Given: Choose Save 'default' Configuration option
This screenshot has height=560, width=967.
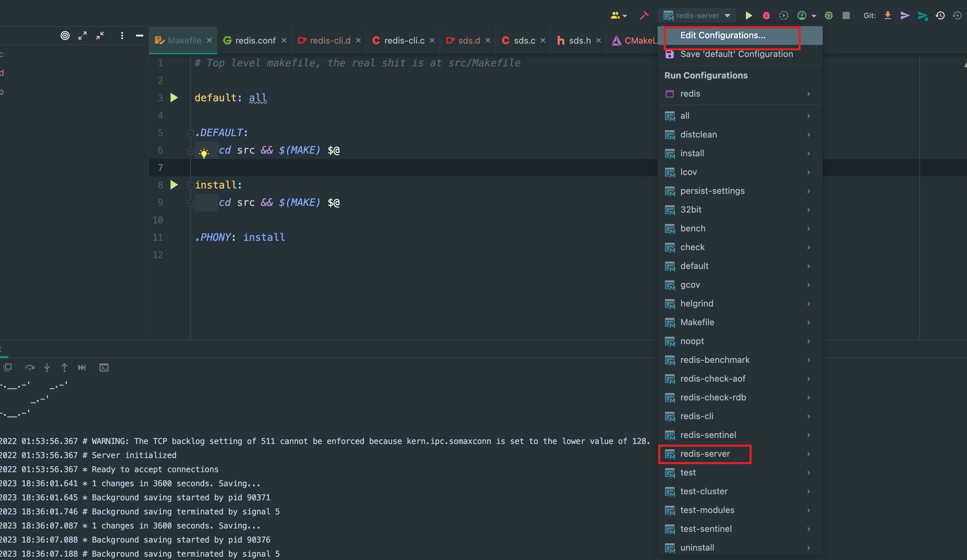Looking at the screenshot, I should 736,54.
